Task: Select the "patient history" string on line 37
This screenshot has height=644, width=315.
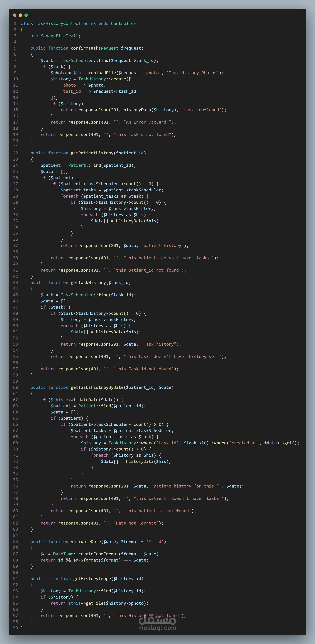Action: click(163, 245)
